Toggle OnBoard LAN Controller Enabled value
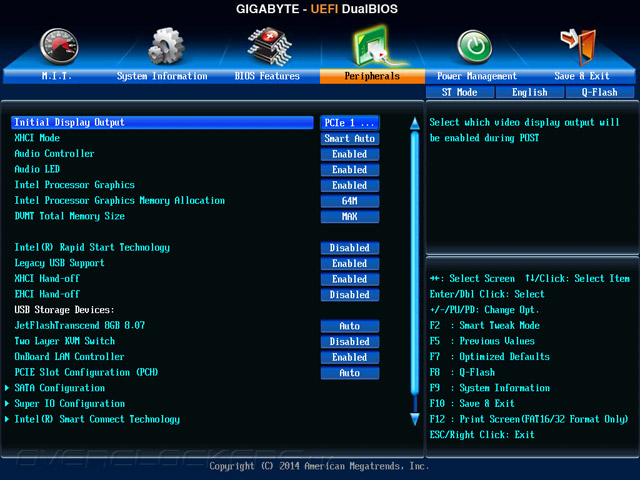 pyautogui.click(x=350, y=357)
